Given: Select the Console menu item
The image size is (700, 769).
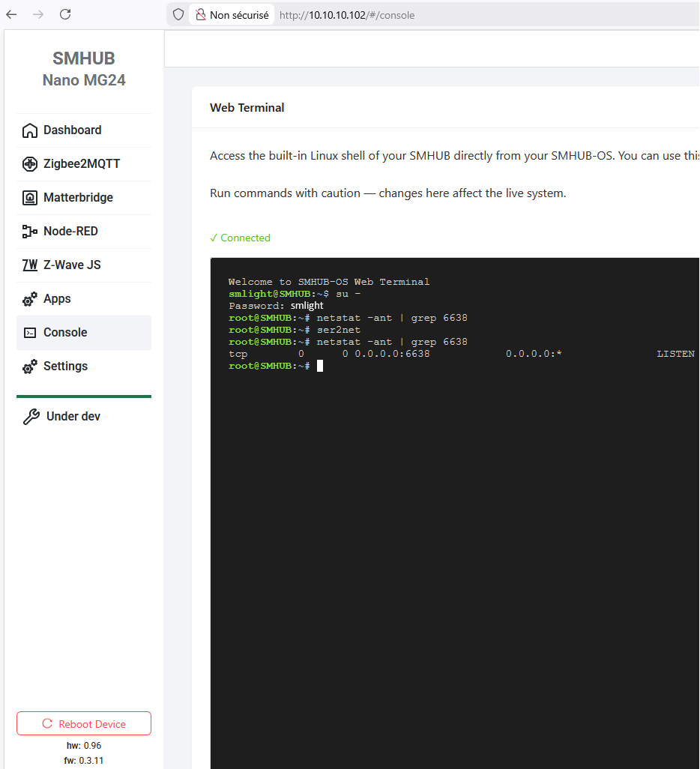Looking at the screenshot, I should click(x=84, y=333).
